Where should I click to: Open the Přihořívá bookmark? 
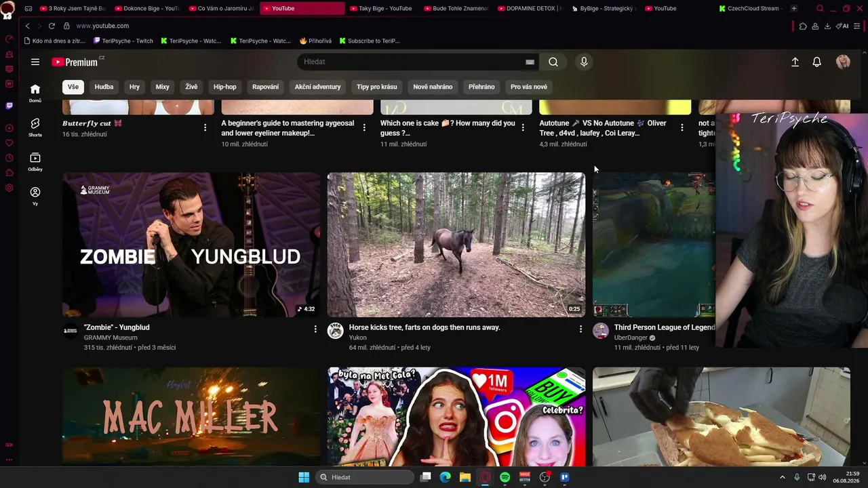tap(315, 41)
